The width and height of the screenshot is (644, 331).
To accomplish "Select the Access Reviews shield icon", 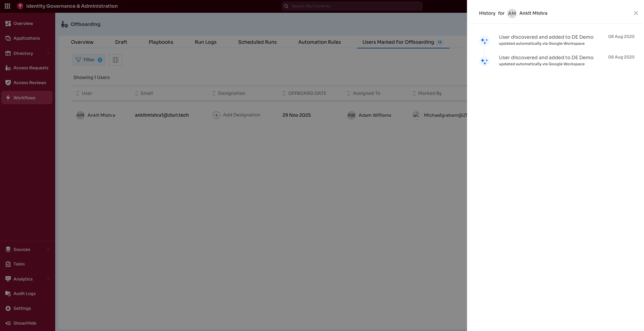I will (8, 82).
